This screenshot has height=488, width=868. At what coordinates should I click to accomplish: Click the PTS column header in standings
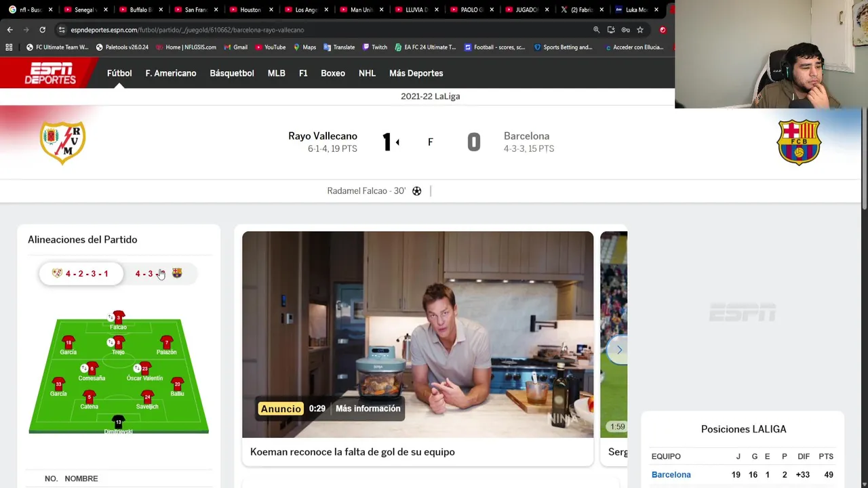click(x=825, y=456)
